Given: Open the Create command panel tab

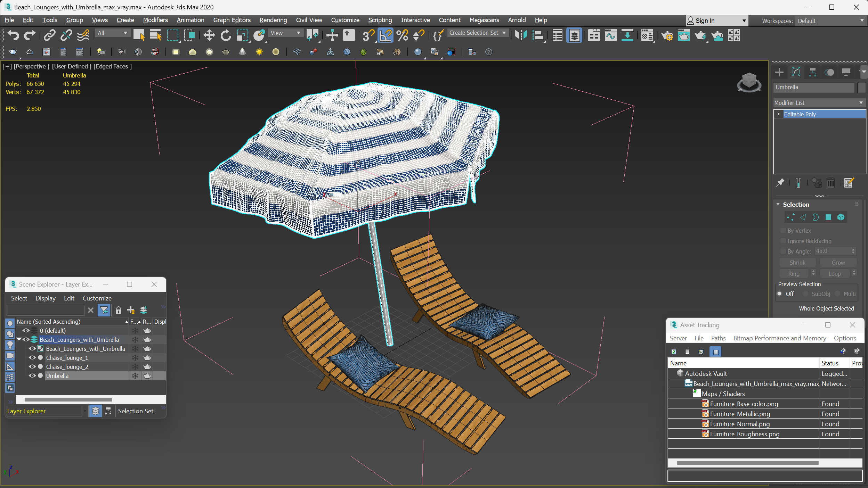Looking at the screenshot, I should tap(779, 72).
